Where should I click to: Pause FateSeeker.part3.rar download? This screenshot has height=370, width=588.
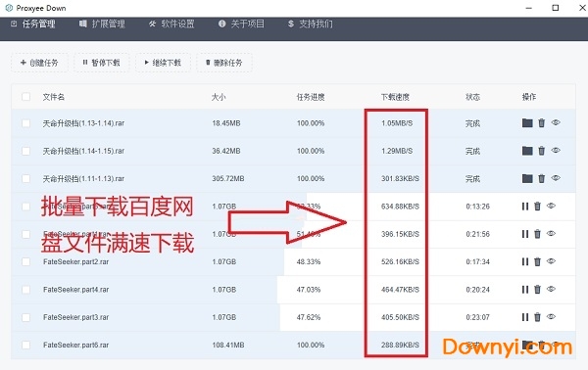click(x=525, y=317)
